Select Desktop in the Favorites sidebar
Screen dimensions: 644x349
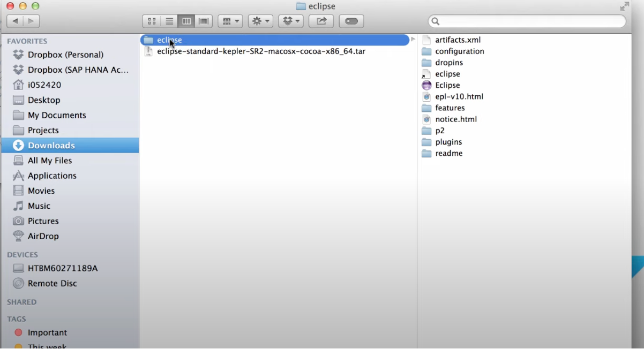point(43,100)
